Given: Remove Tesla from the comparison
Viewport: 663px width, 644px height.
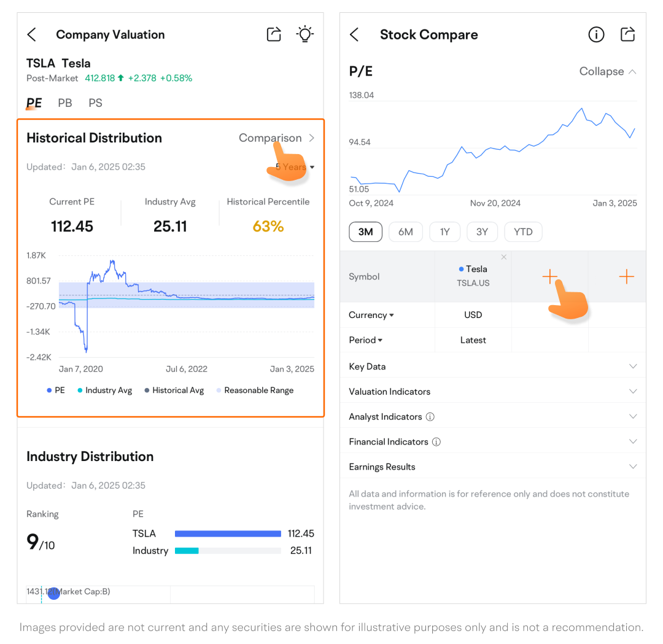Looking at the screenshot, I should (x=504, y=257).
